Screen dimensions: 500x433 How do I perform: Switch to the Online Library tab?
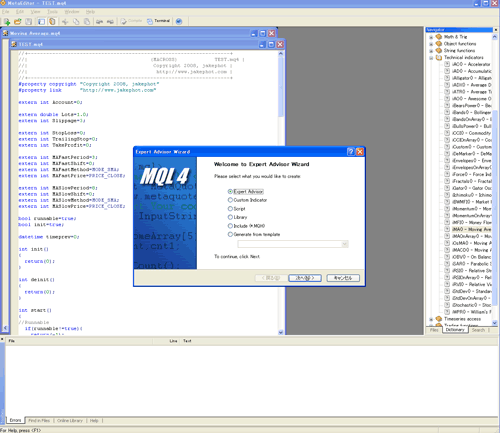[x=70, y=420]
